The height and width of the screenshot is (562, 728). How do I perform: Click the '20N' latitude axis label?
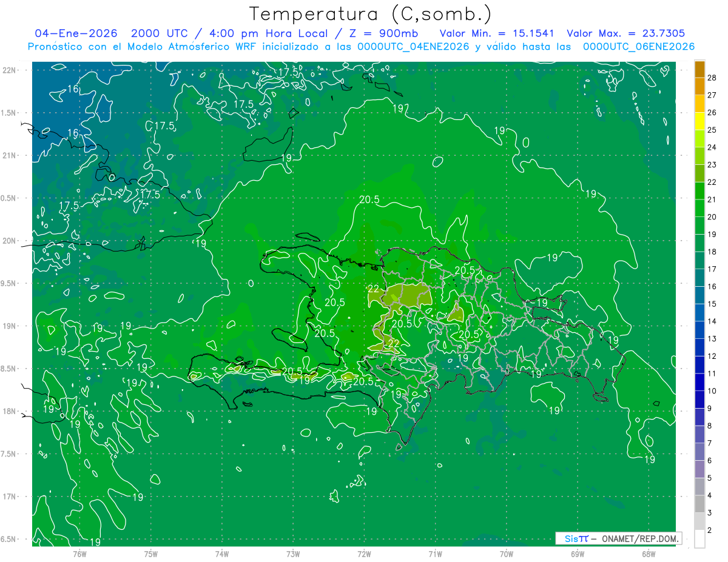click(9, 241)
